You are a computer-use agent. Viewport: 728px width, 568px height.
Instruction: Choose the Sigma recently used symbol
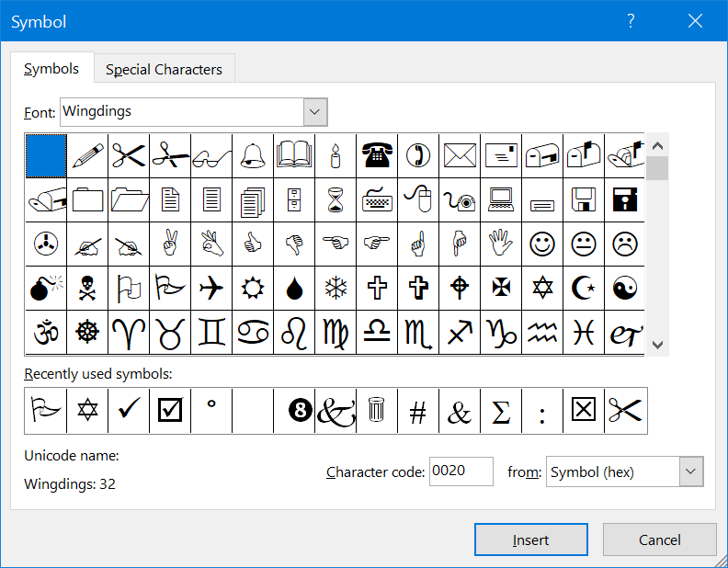pos(501,411)
